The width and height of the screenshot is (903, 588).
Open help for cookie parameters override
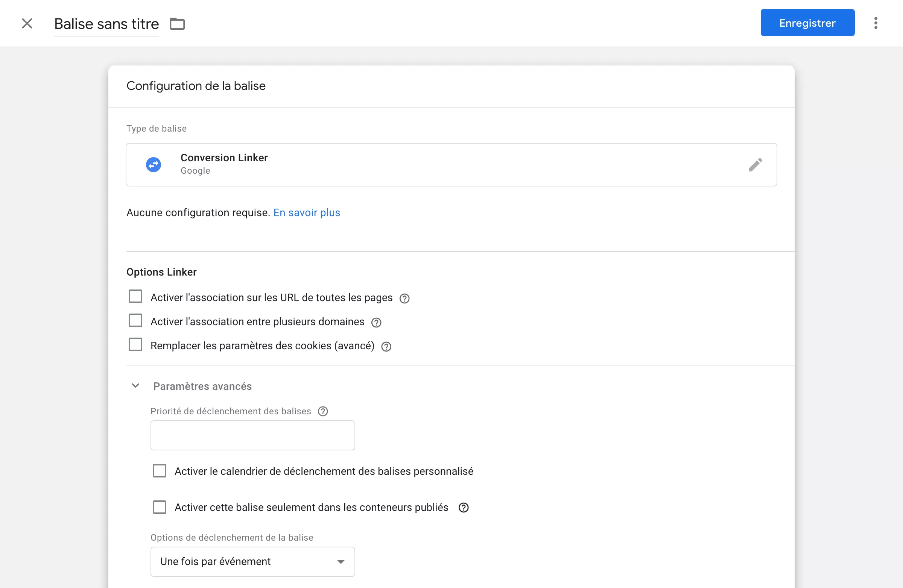tap(386, 347)
